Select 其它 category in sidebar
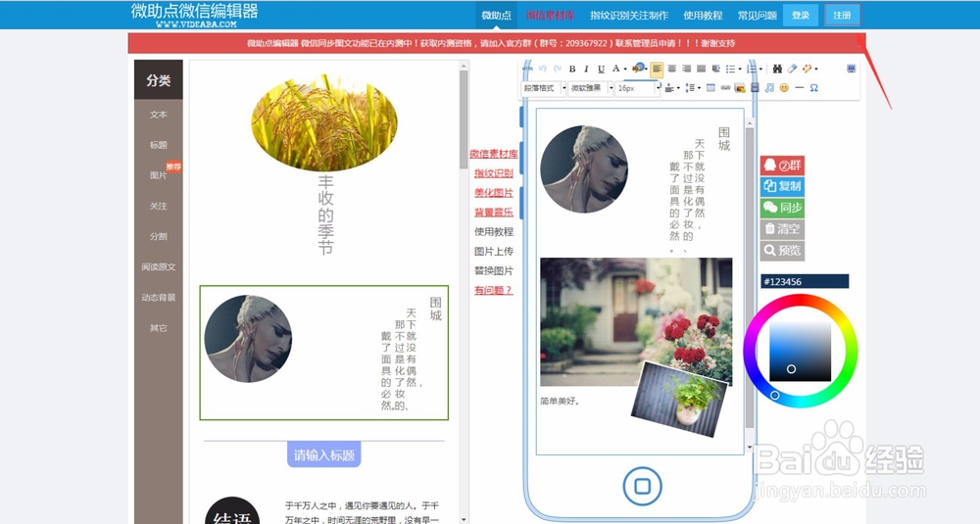 click(158, 328)
